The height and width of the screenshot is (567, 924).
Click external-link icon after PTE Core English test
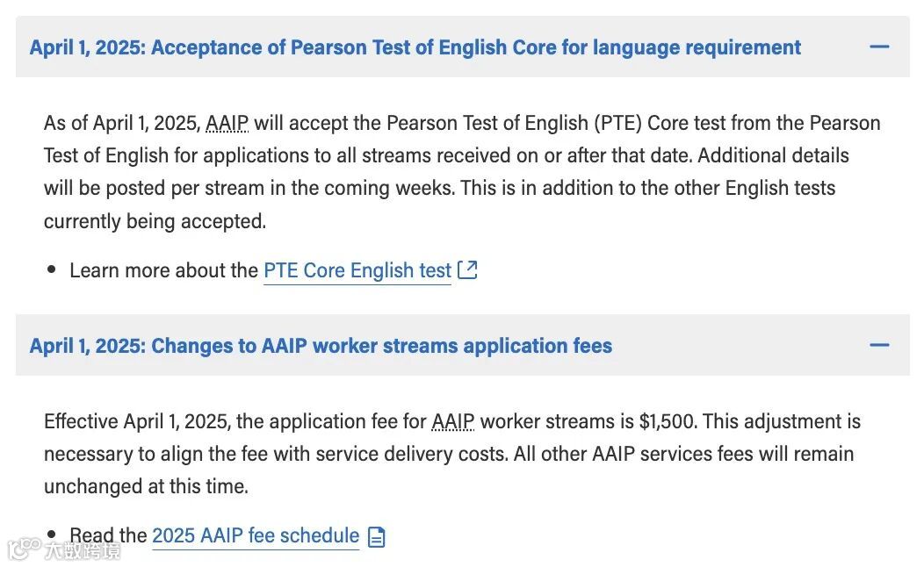[x=468, y=270]
